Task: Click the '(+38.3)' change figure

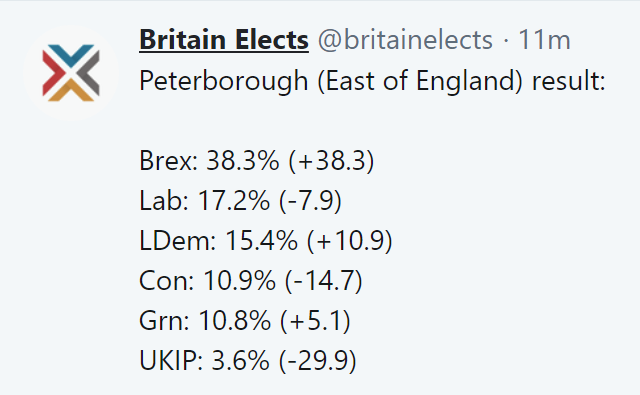Action: click(331, 160)
